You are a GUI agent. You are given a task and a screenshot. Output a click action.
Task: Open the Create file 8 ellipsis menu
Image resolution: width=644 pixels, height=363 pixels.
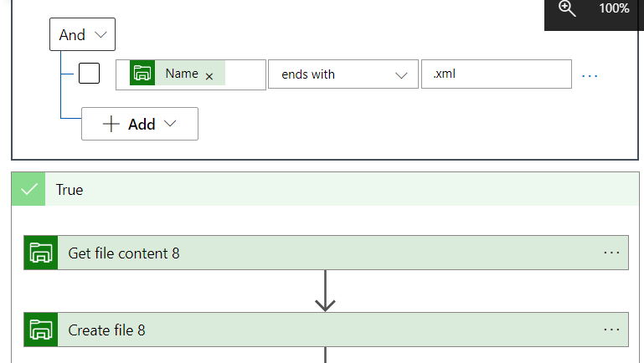[611, 330]
